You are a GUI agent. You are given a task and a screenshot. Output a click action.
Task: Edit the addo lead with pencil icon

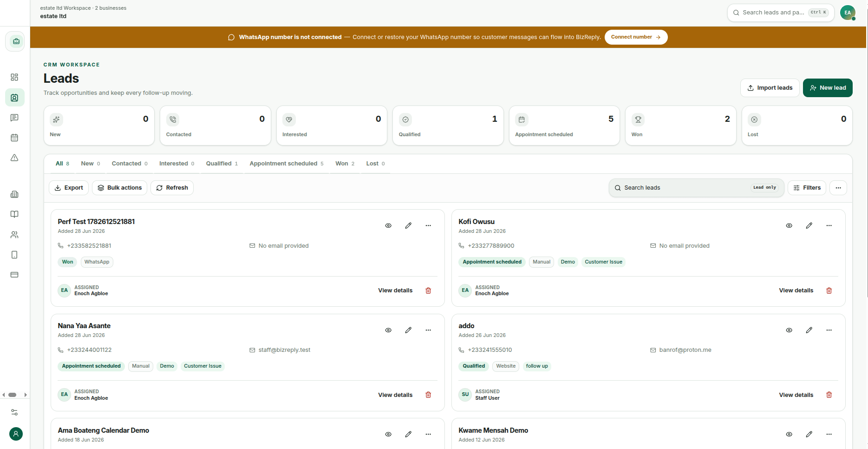[x=809, y=330]
